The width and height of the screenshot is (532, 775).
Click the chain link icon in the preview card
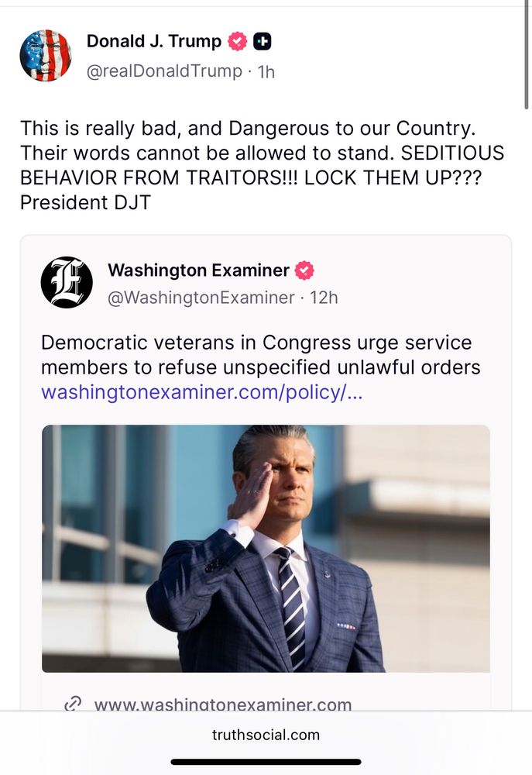pyautogui.click(x=73, y=704)
